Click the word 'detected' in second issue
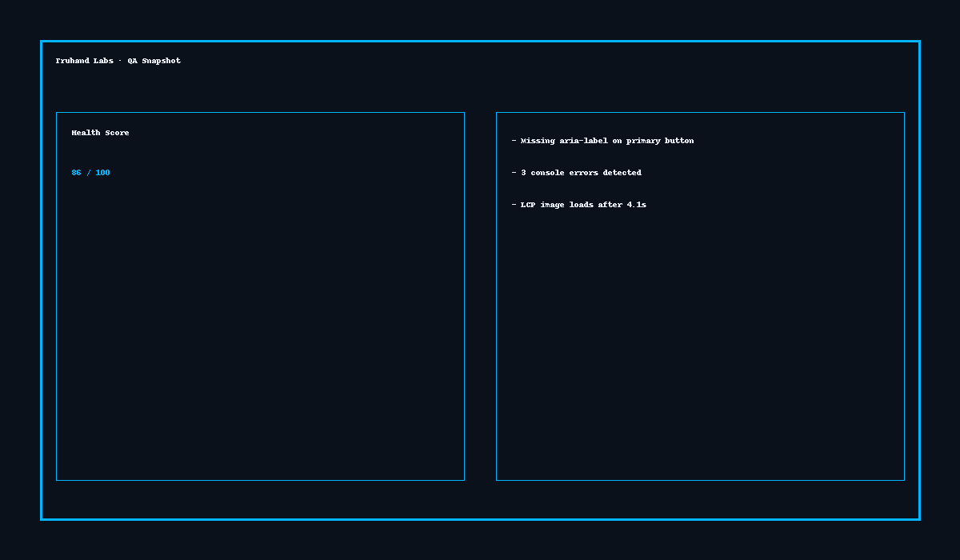The image size is (960, 560). point(622,173)
